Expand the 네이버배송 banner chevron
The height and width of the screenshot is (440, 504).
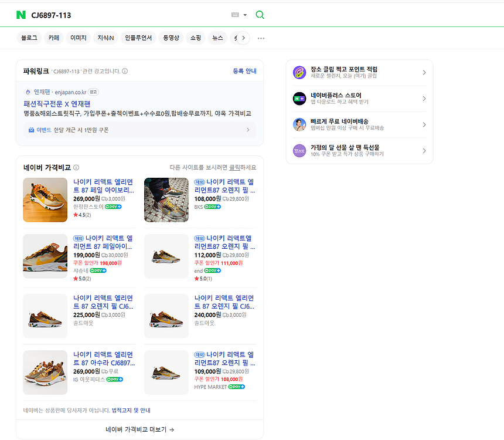pyautogui.click(x=424, y=124)
